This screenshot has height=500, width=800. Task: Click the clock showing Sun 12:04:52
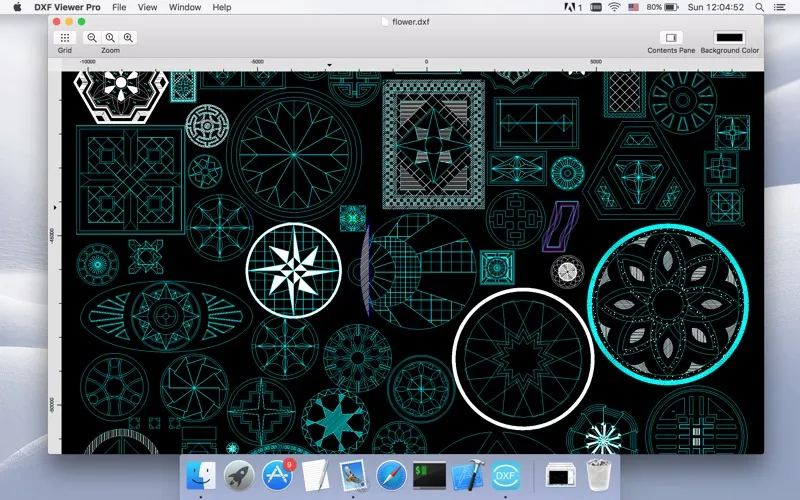coord(715,7)
